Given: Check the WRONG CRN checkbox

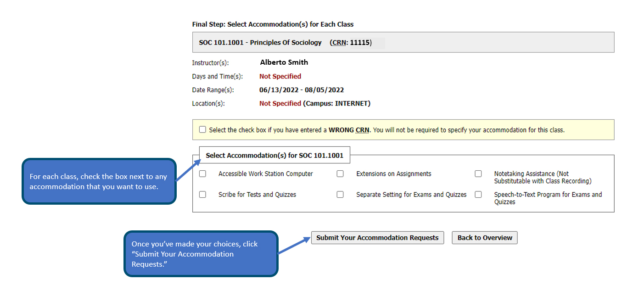Looking at the screenshot, I should 202,130.
